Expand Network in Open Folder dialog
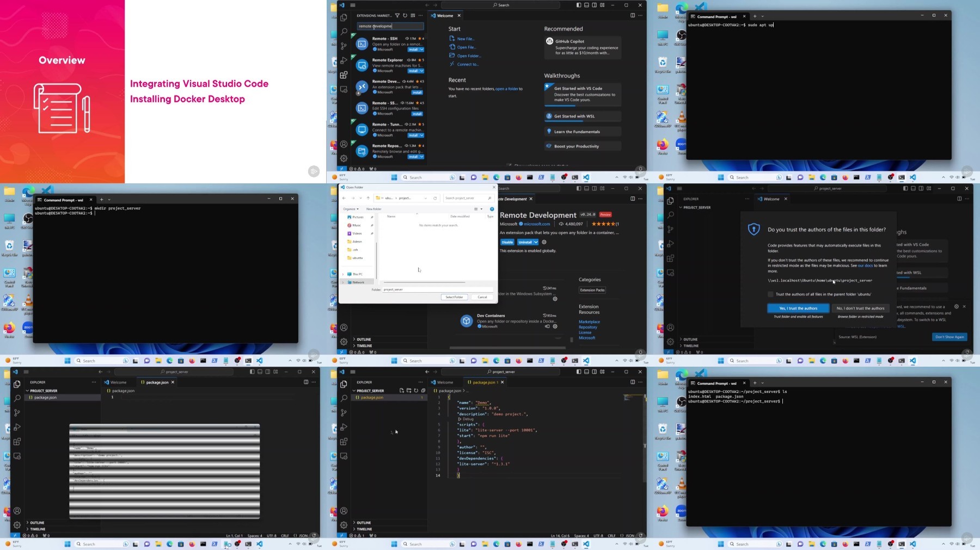Image resolution: width=980 pixels, height=550 pixels. (343, 282)
